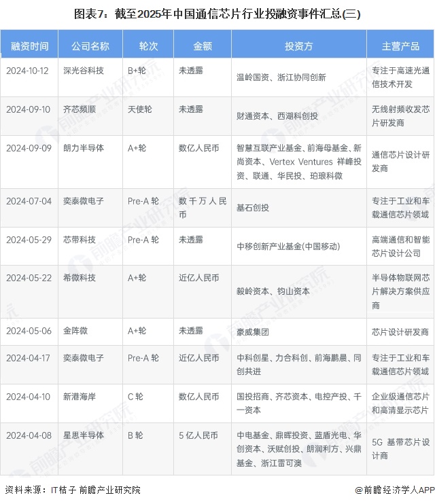Select the 主营产品 column header
Screen dimensions: 435x504
(x=400, y=46)
